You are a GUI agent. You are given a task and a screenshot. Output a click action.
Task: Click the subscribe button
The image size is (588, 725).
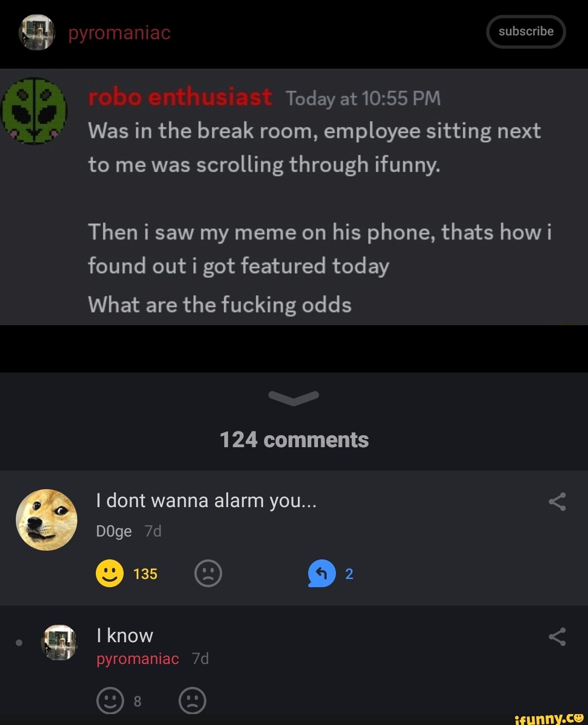[526, 32]
